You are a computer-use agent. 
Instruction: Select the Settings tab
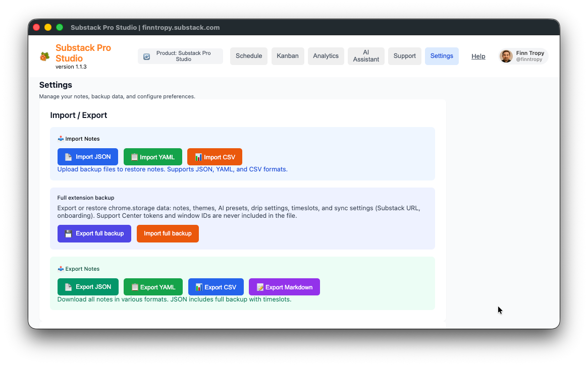[x=442, y=56]
